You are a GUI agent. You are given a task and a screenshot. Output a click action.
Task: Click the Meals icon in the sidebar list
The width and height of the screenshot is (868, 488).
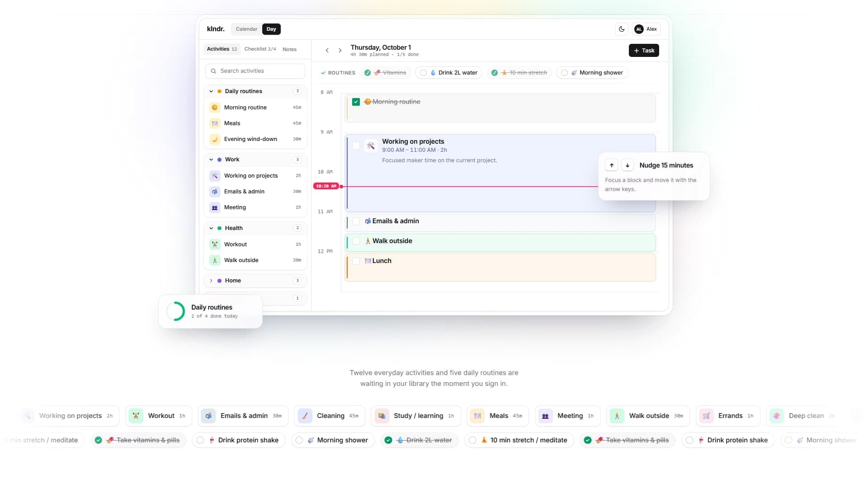coord(215,123)
